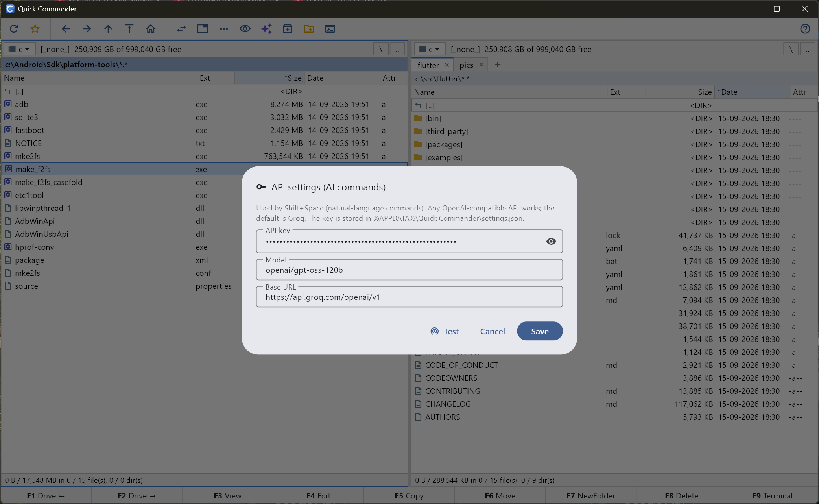Image resolution: width=819 pixels, height=504 pixels.
Task: Click the swap panels arrows icon
Action: pos(181,29)
